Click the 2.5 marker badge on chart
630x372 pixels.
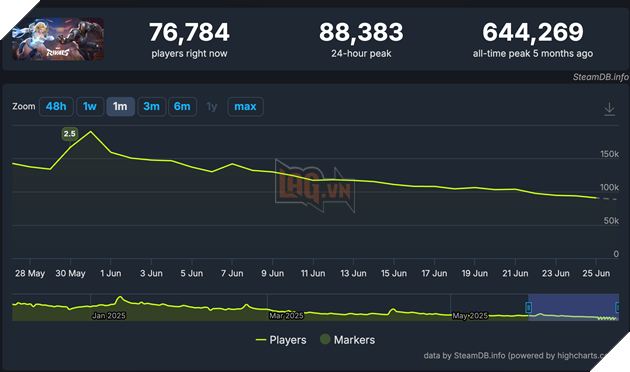(x=70, y=134)
